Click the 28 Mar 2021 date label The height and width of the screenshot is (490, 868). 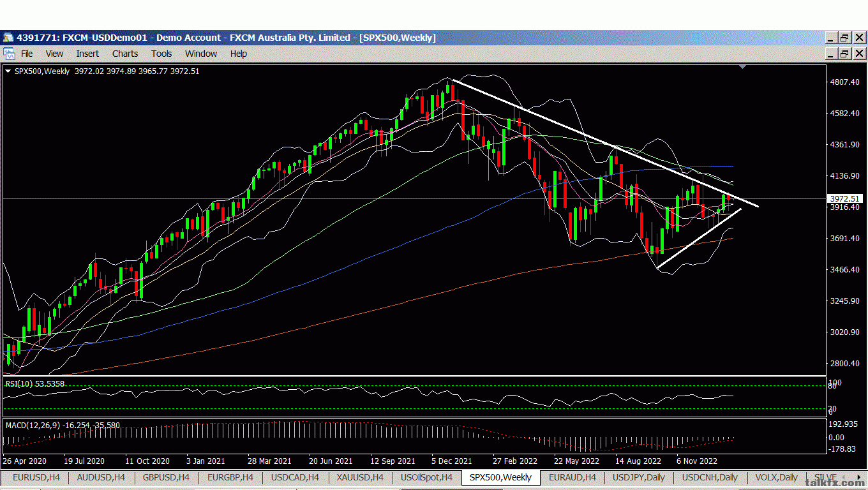tap(269, 461)
